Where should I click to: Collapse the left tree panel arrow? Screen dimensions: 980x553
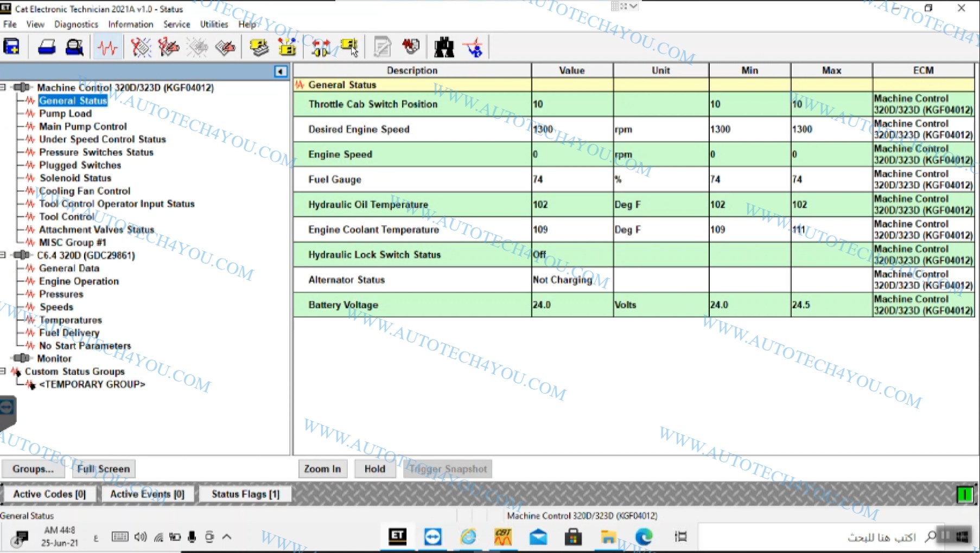click(x=281, y=72)
